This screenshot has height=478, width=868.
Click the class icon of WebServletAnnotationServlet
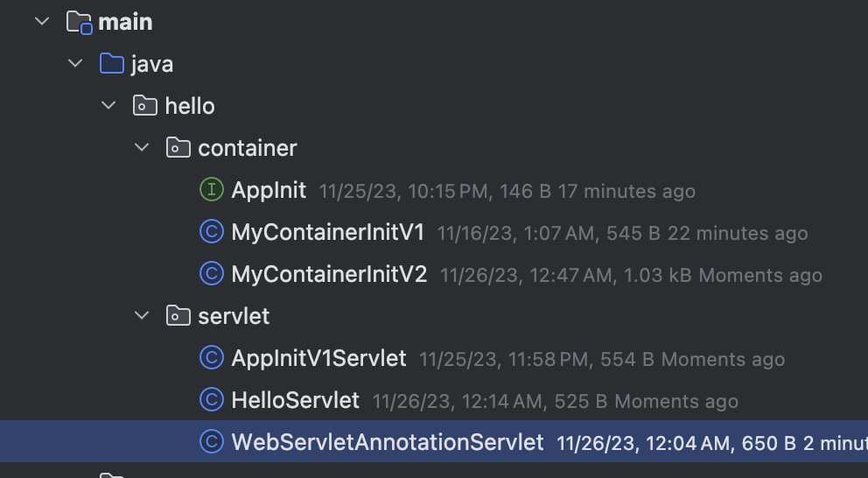click(212, 441)
